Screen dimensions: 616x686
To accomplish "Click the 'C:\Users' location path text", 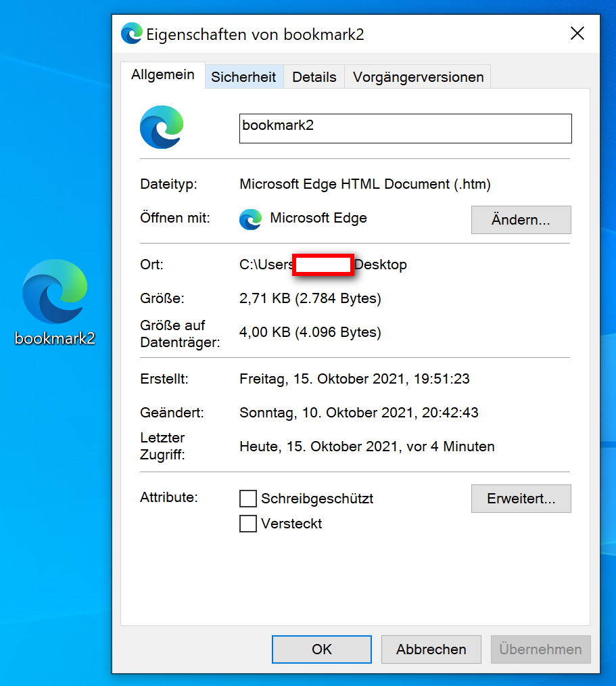I will point(266,265).
